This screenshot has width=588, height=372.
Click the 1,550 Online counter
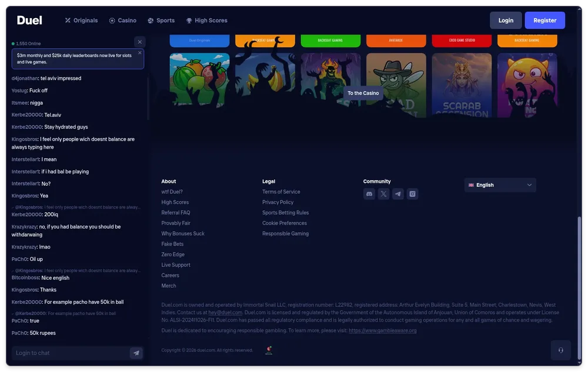[x=26, y=43]
